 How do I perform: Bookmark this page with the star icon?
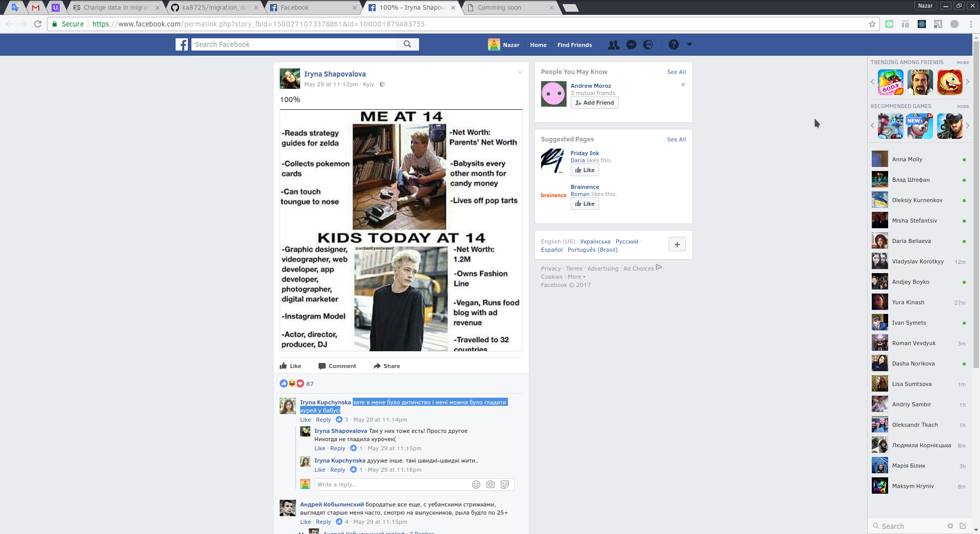point(872,24)
